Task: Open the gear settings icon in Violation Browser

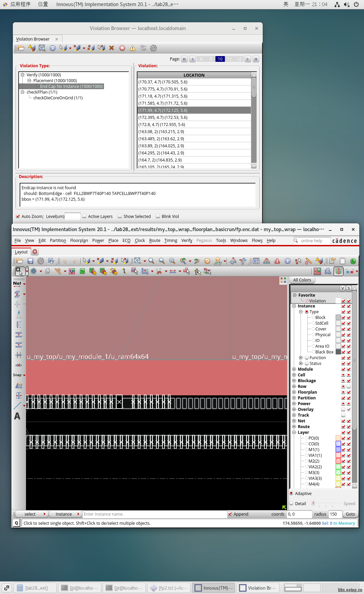Action: click(153, 48)
